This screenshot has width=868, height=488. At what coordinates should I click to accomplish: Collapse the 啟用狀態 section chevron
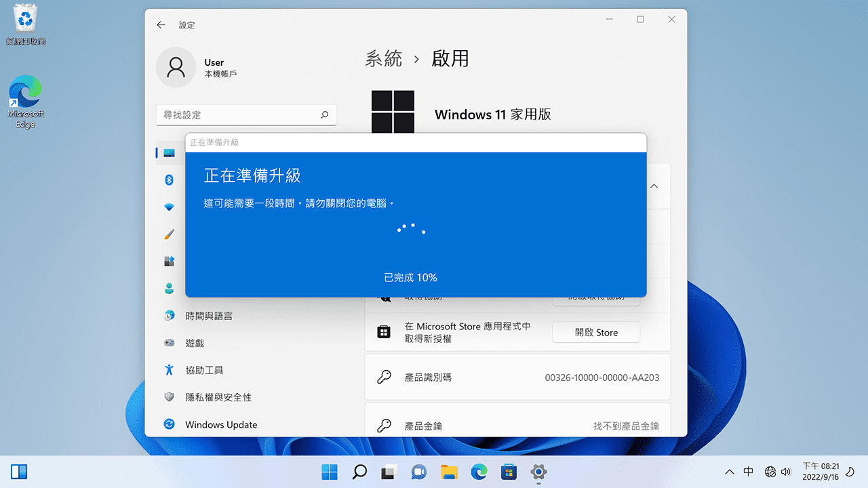653,186
